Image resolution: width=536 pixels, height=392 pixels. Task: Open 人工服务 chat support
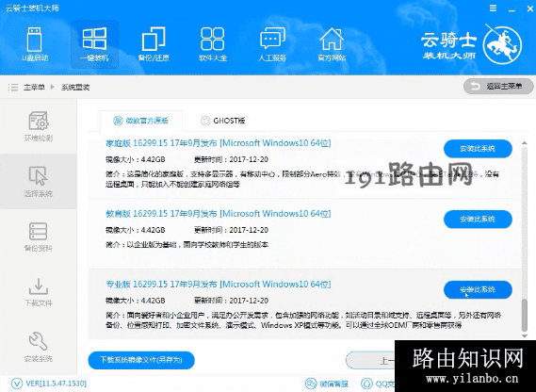point(272,44)
